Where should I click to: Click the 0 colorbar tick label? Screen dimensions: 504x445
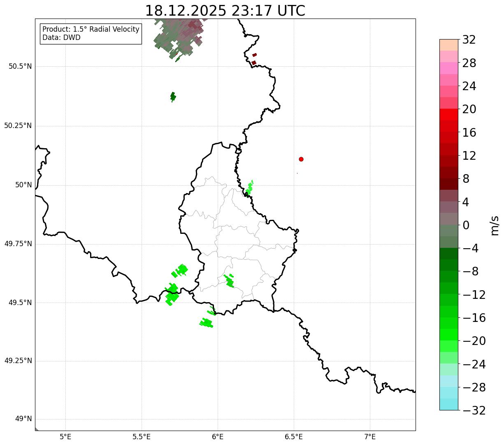pos(466,225)
